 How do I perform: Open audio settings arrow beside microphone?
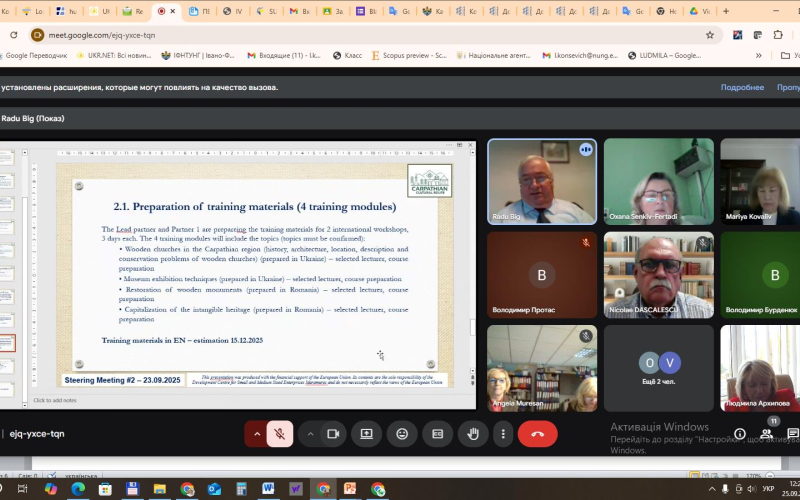click(x=257, y=434)
